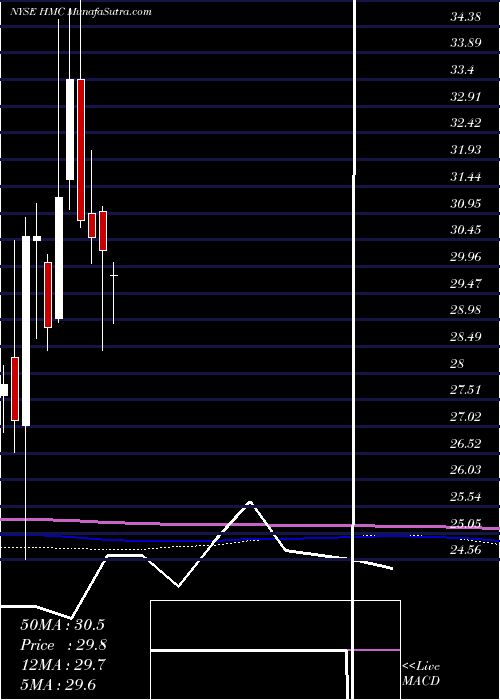
Task: Click the 25.05 price axis label
Action: 466,523
